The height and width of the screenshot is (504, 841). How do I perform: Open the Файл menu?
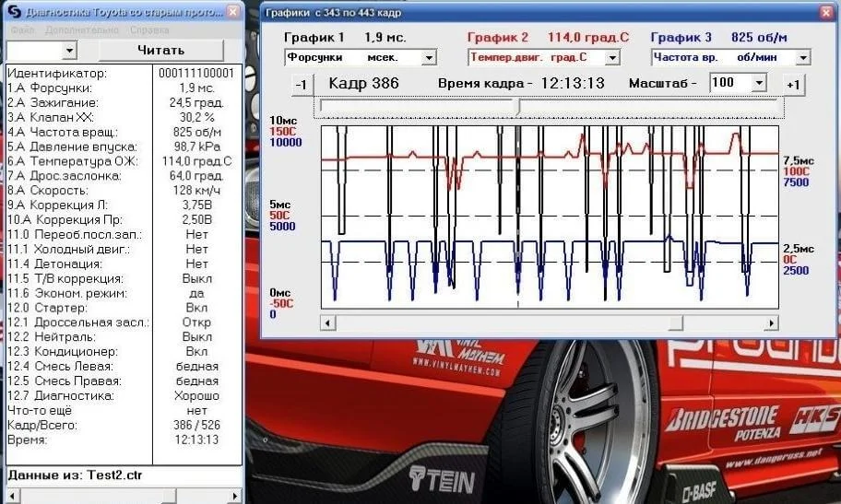click(24, 29)
